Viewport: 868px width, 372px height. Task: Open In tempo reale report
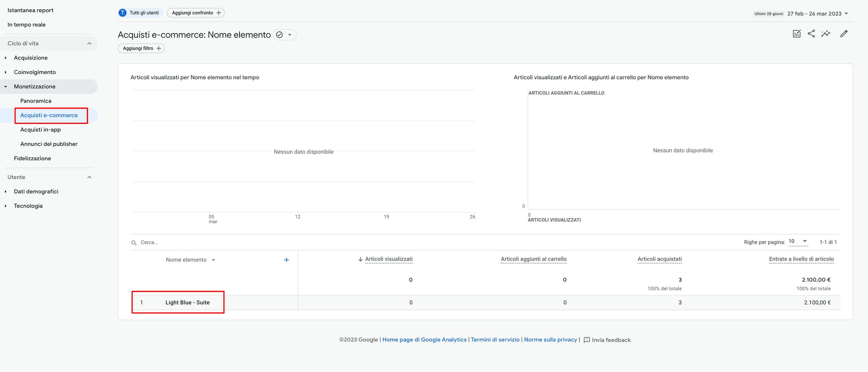[26, 25]
